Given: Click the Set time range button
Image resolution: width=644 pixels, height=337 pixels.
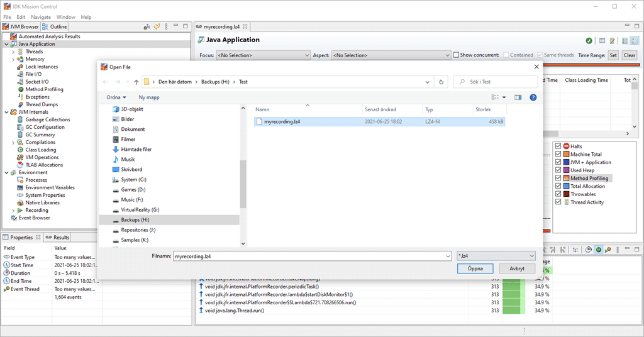Looking at the screenshot, I should point(613,55).
